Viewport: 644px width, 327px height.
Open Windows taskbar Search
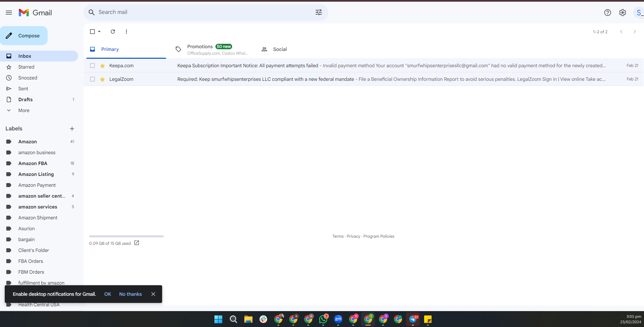tap(233, 319)
